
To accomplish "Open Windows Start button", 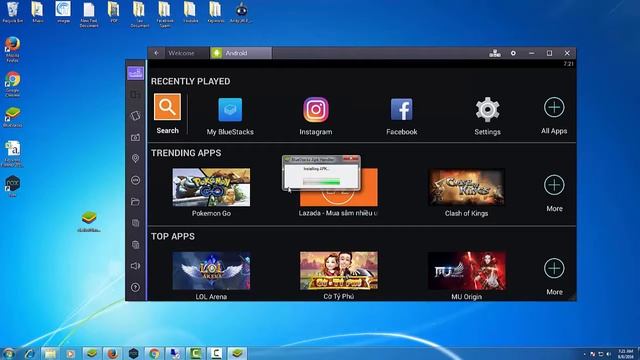I will [8, 353].
